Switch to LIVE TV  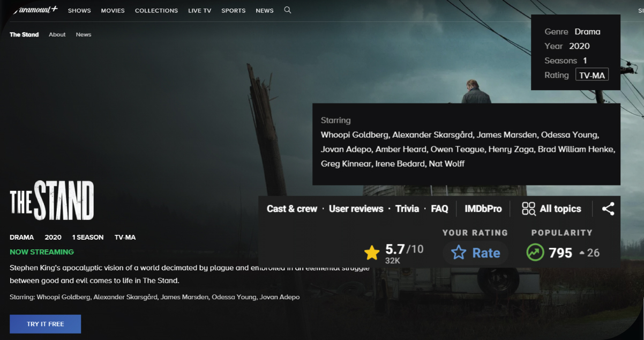pyautogui.click(x=200, y=11)
